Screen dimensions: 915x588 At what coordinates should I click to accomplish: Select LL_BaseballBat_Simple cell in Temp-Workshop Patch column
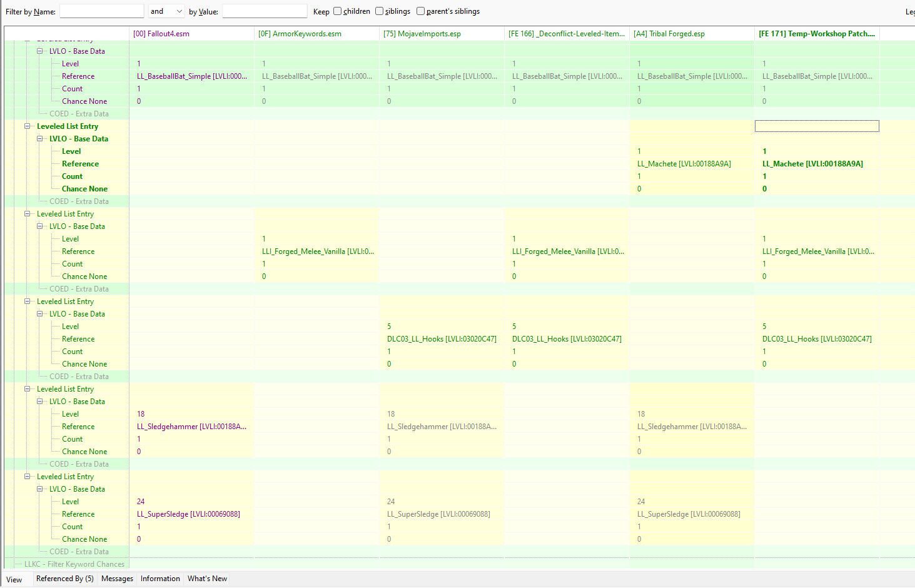[x=817, y=76]
